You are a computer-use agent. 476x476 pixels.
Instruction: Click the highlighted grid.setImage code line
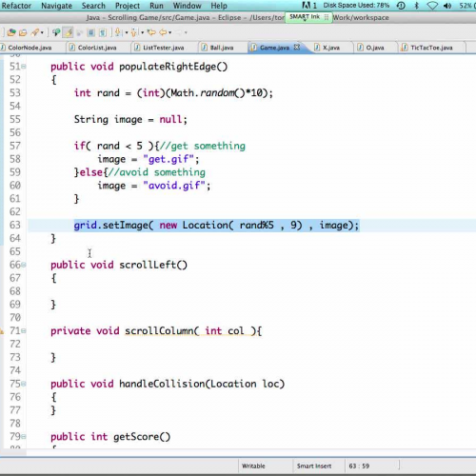[216, 226]
